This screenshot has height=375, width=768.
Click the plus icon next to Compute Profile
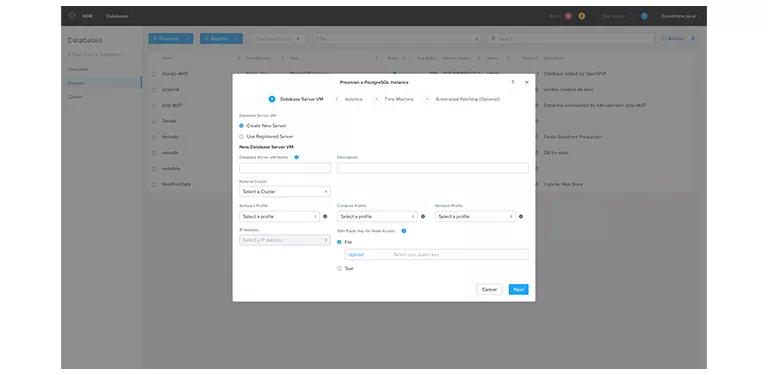(x=423, y=216)
